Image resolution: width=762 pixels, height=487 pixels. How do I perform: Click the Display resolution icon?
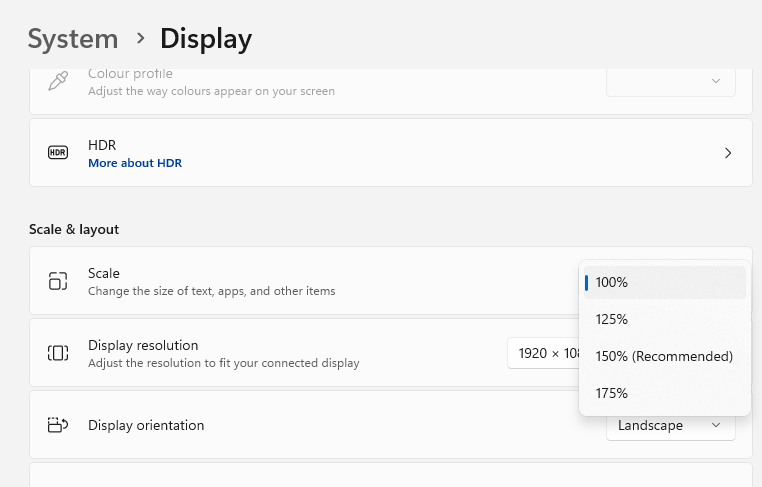pyautogui.click(x=58, y=353)
